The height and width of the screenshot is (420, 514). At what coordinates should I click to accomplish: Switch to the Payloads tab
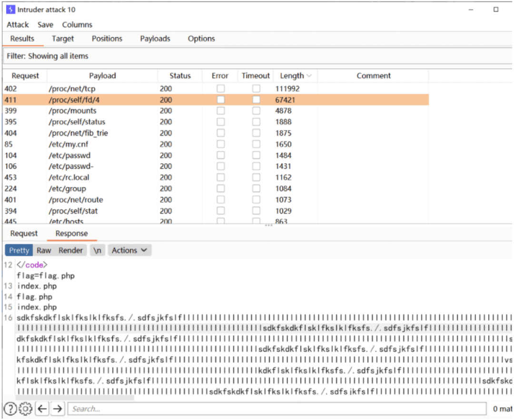pos(155,39)
